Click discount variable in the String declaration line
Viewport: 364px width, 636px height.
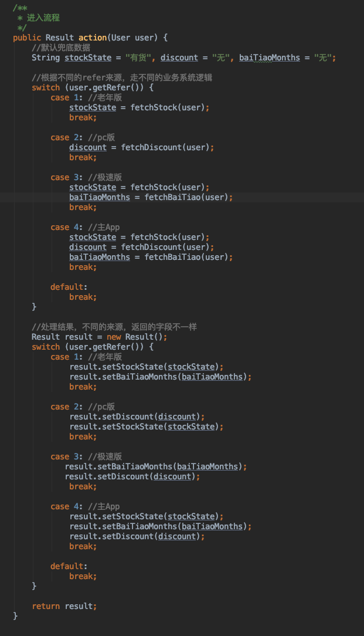(179, 57)
